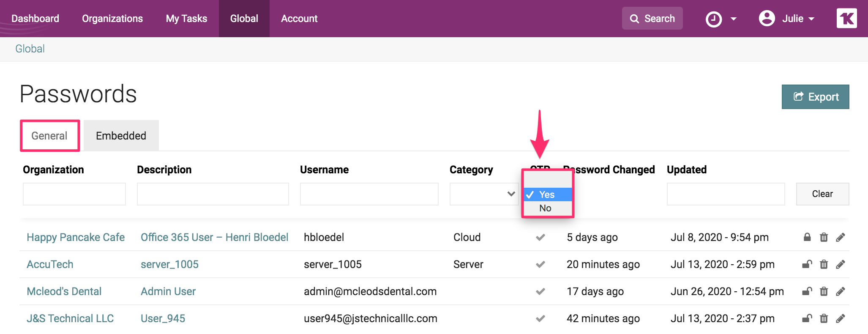
Task: Go to Organizations in the top navigation
Action: (112, 19)
